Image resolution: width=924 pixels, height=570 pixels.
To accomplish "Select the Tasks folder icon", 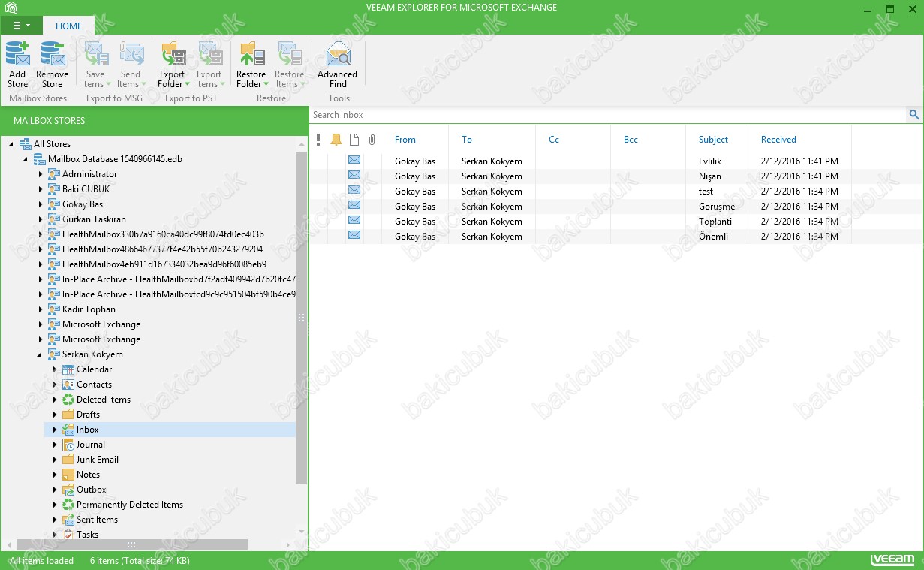I will click(x=68, y=535).
